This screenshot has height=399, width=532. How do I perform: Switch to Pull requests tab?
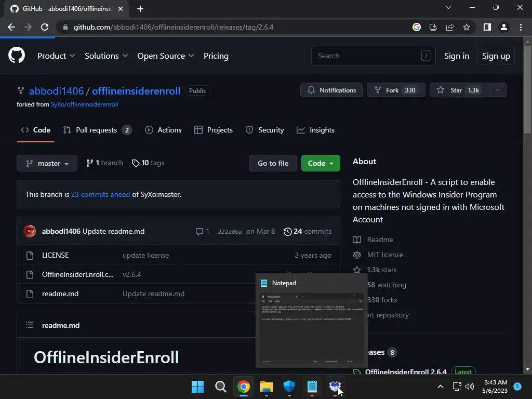click(x=97, y=130)
